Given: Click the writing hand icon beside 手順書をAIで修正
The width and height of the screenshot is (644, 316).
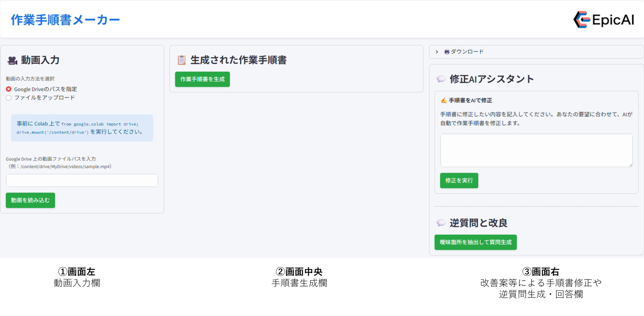Looking at the screenshot, I should (x=444, y=101).
